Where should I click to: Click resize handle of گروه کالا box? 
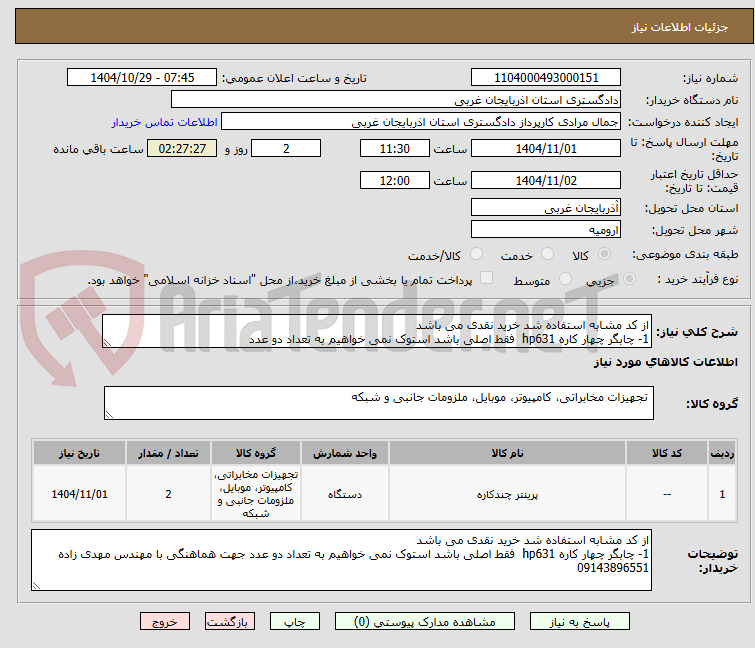point(109,415)
